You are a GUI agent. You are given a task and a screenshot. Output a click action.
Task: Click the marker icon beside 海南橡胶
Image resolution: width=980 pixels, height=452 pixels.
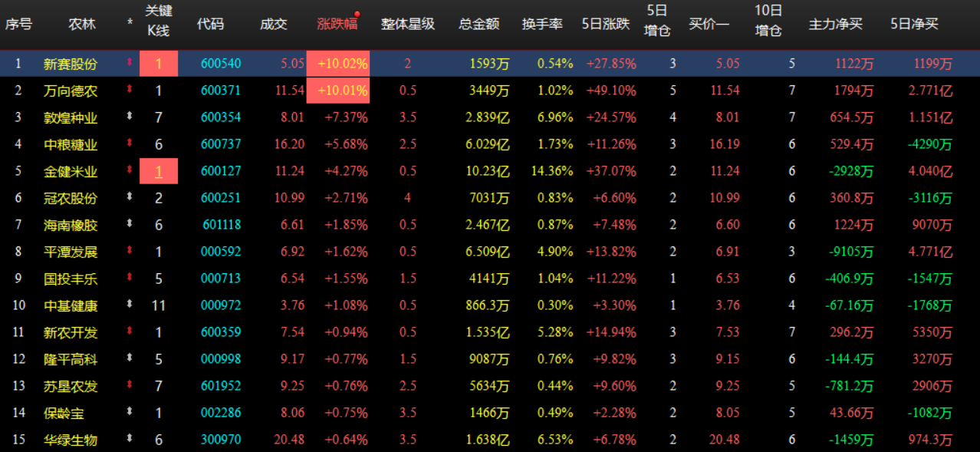tap(130, 225)
